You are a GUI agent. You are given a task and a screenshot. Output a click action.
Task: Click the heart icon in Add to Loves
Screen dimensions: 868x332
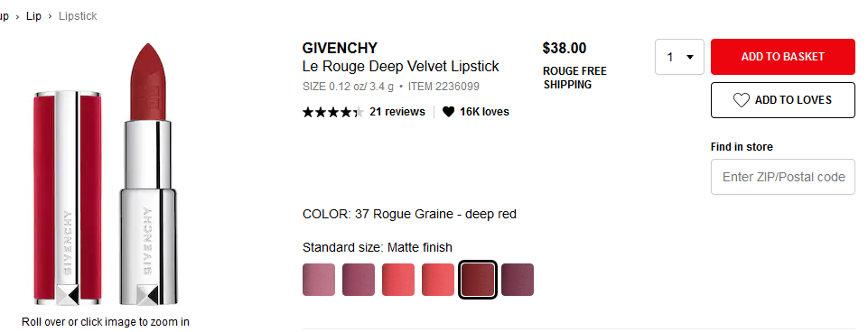742,100
